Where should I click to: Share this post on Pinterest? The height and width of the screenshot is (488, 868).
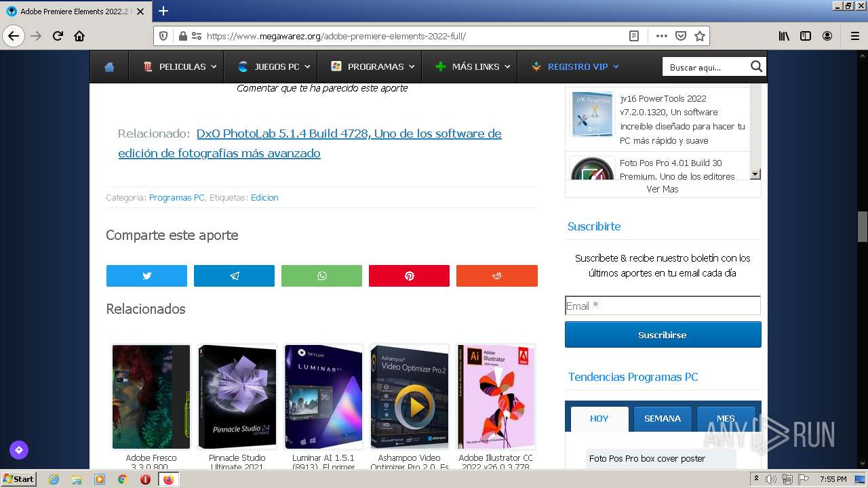click(409, 276)
